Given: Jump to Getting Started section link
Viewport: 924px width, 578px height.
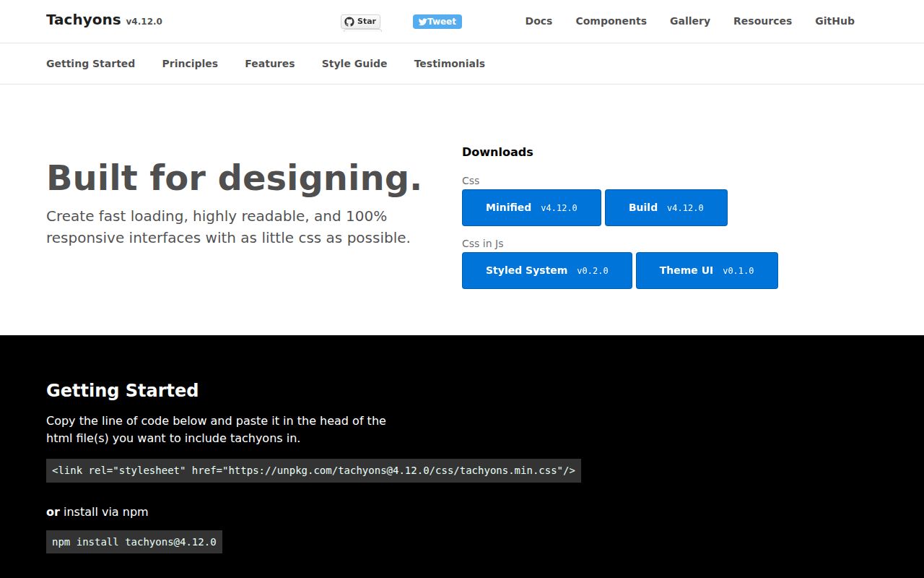Looking at the screenshot, I should (x=90, y=64).
